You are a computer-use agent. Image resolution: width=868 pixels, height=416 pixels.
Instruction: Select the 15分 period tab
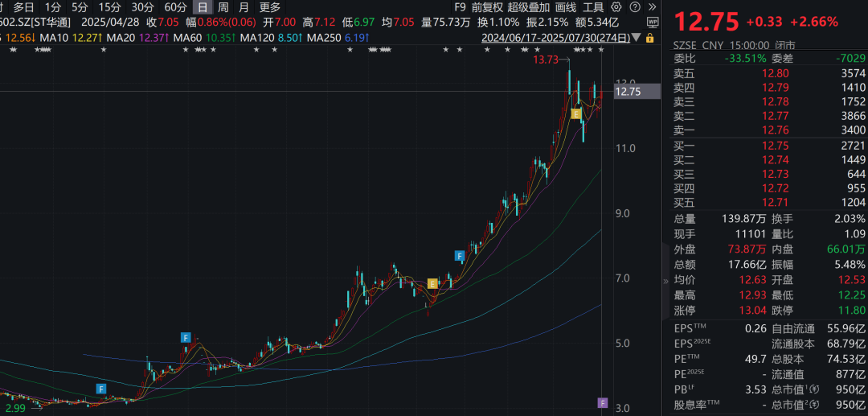tap(109, 7)
